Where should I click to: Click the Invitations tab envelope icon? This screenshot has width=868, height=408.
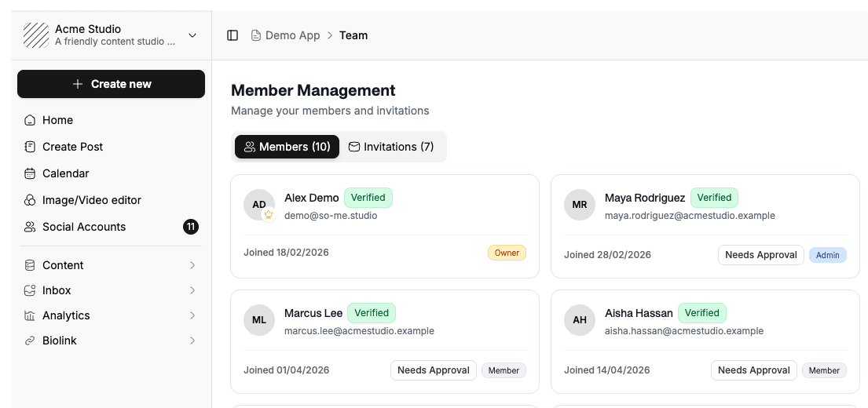point(353,147)
